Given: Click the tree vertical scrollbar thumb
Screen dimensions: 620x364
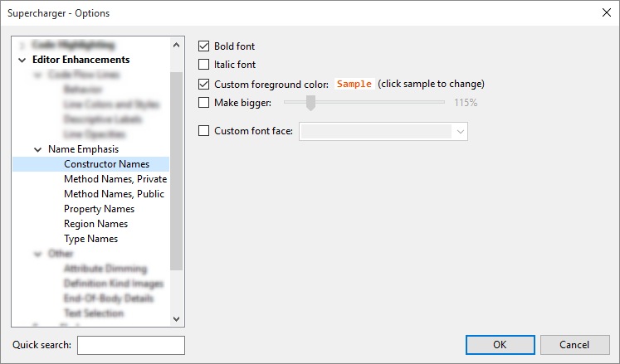Looking at the screenshot, I should (176, 171).
